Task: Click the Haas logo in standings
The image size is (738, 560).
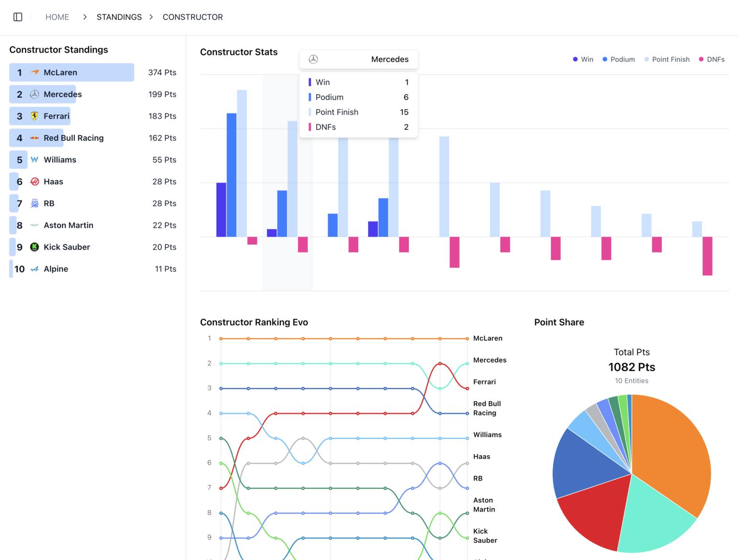Action: point(34,181)
